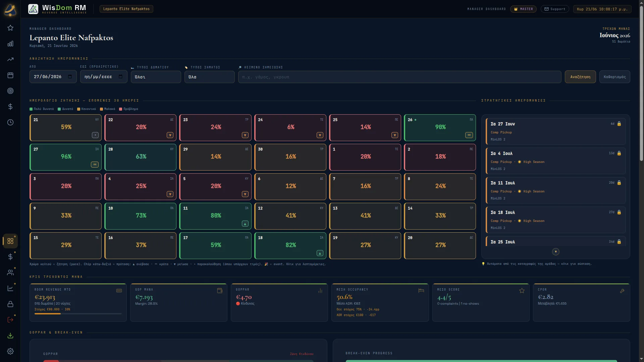Open the day 27 calendar cell 96%
644x362 pixels.
pyautogui.click(x=66, y=157)
